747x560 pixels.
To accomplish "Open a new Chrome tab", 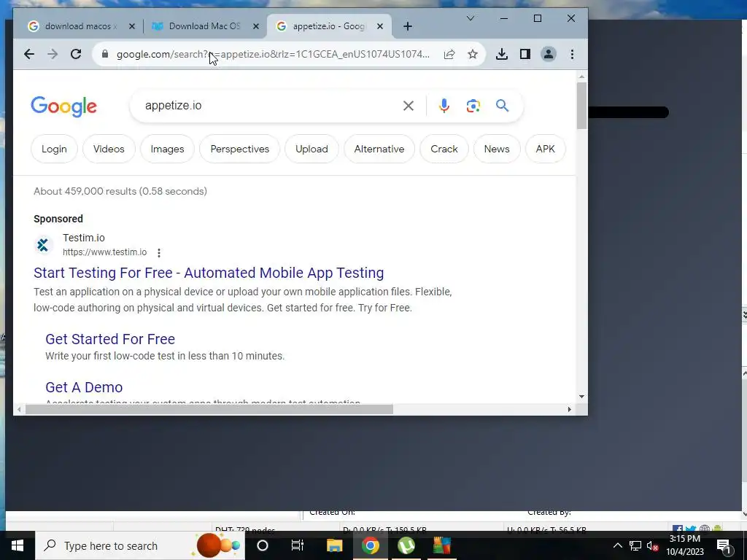I will (x=407, y=26).
